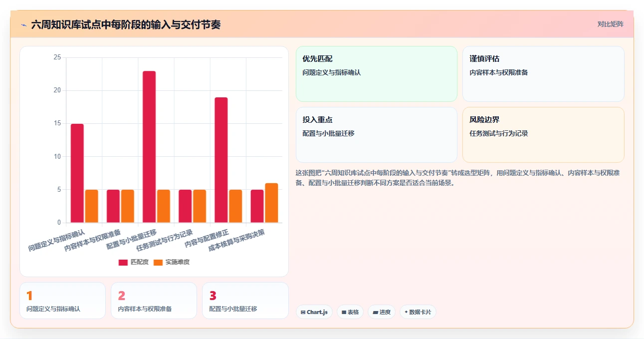
Task: Click the red number 3 in ranking
Action: [213, 296]
